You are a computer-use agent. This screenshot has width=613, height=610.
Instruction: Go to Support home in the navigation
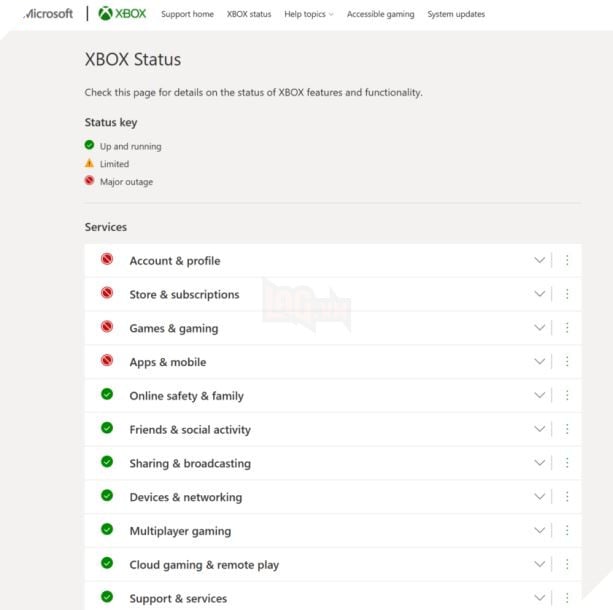click(x=187, y=14)
